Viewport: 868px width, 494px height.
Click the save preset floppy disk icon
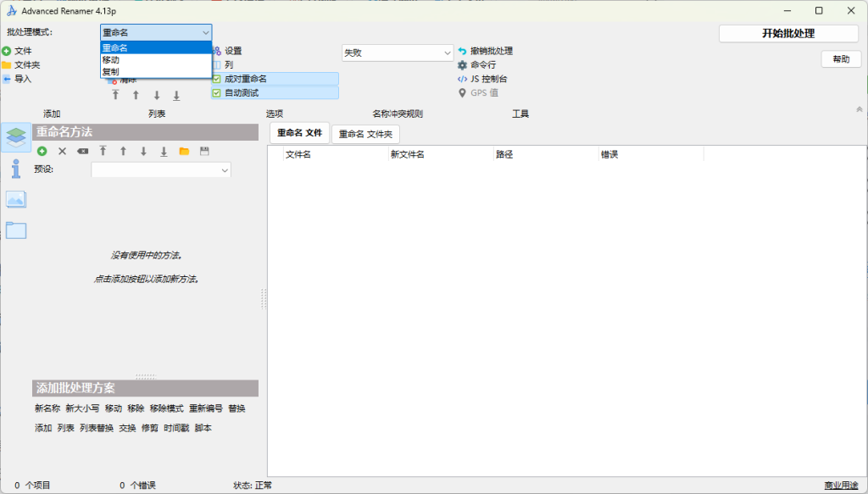coord(204,151)
